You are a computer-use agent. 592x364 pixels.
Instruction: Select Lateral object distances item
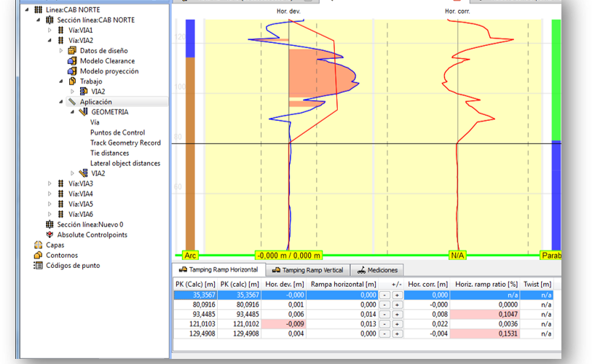click(x=125, y=163)
